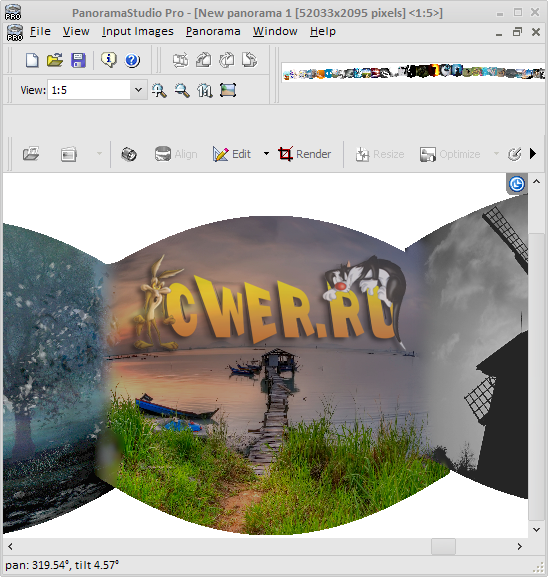Image resolution: width=548 pixels, height=577 pixels.
Task: Create a new panorama project
Action: pyautogui.click(x=32, y=60)
